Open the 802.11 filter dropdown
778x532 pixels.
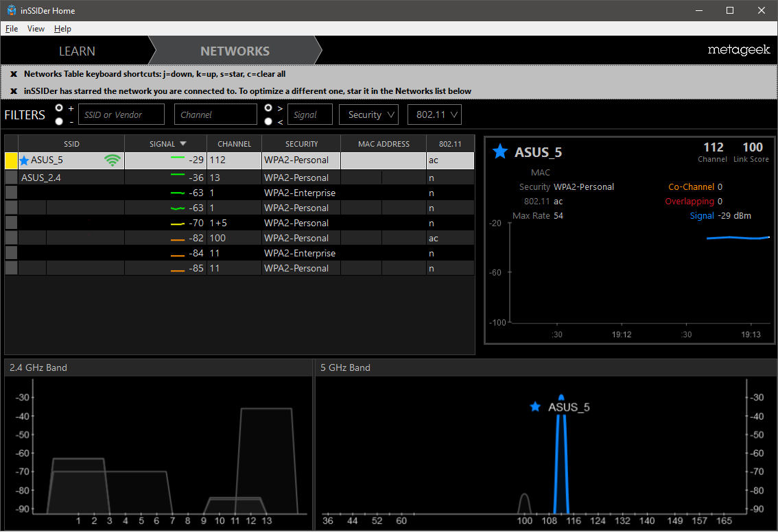(435, 114)
